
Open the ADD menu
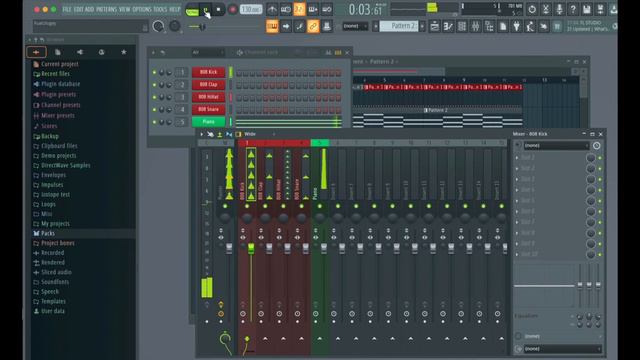(89, 9)
